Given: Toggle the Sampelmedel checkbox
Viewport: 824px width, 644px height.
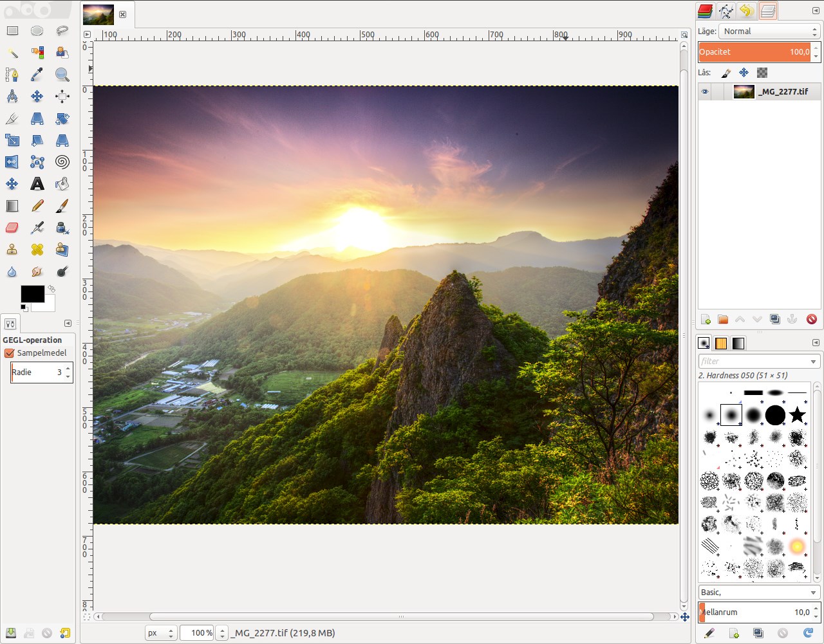Looking at the screenshot, I should (x=9, y=353).
